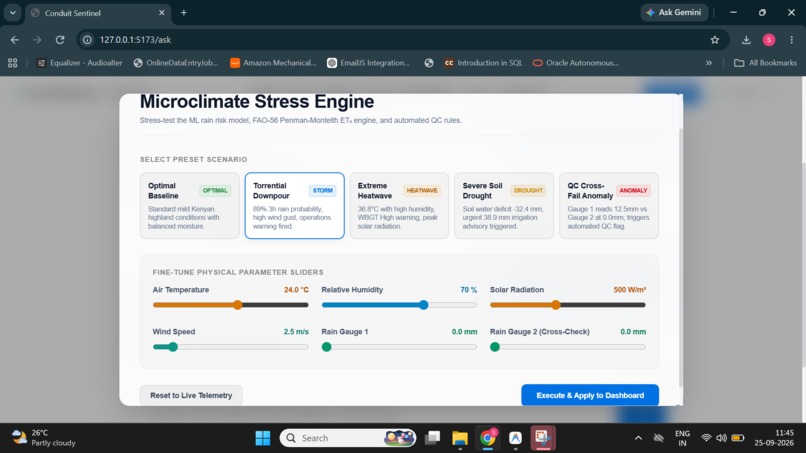Image resolution: width=806 pixels, height=453 pixels.
Task: Open volume speaker icon in tray
Action: pos(721,438)
